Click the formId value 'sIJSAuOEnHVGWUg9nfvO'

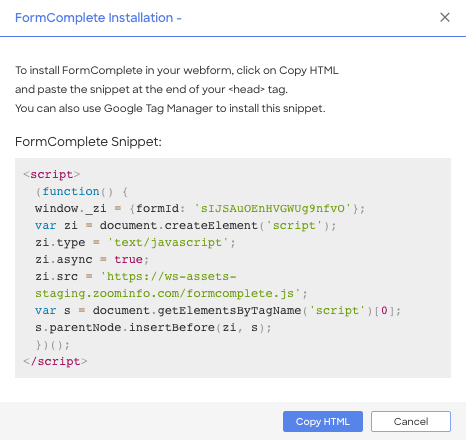(273, 209)
